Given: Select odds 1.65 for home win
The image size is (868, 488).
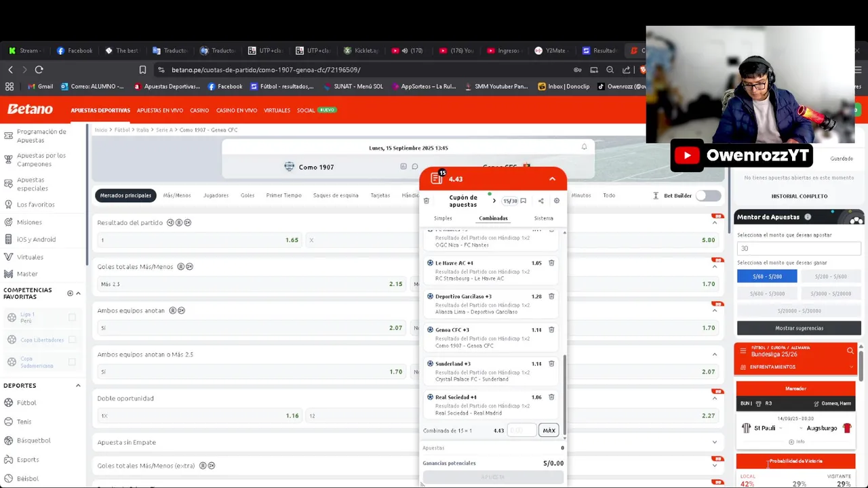Looking at the screenshot, I should tap(198, 240).
